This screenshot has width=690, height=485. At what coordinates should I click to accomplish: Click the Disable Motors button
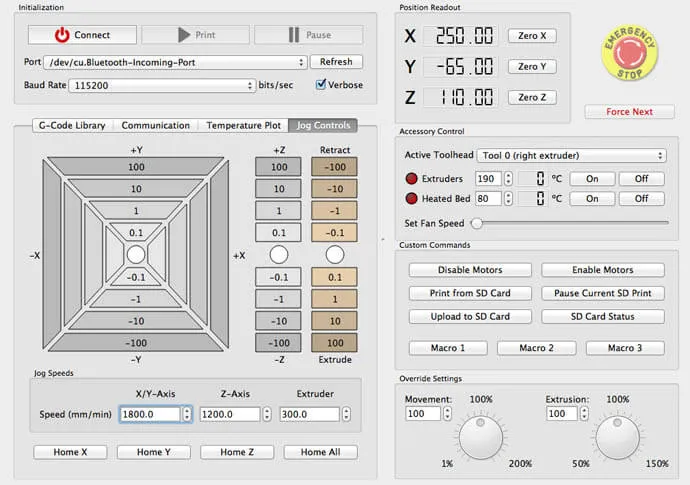pyautogui.click(x=470, y=270)
